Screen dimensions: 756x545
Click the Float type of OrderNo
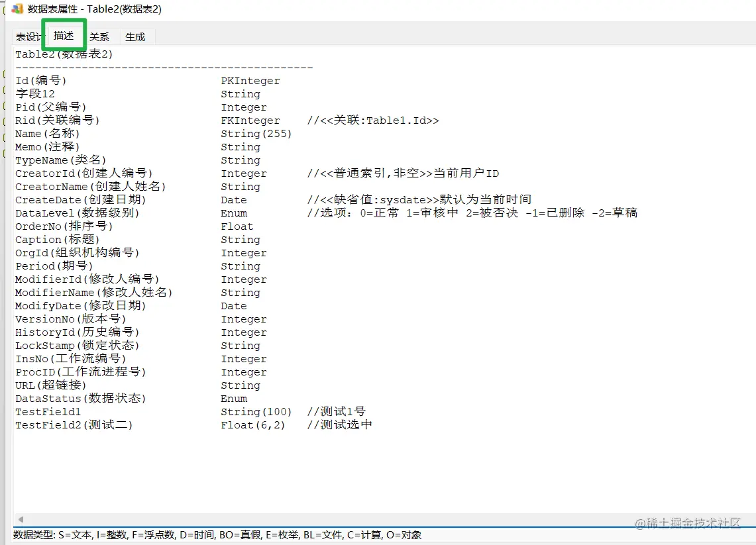pos(237,226)
